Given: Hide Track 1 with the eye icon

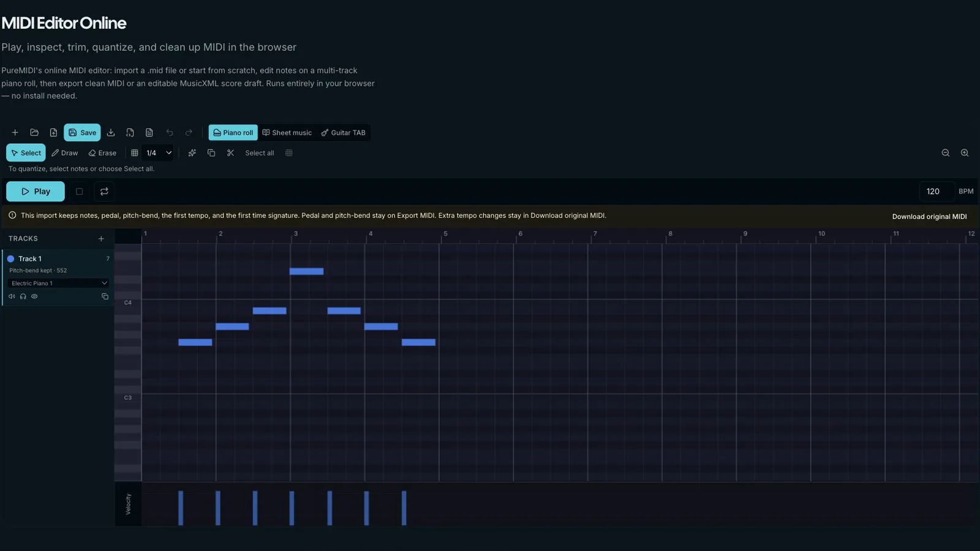Looking at the screenshot, I should click(34, 296).
